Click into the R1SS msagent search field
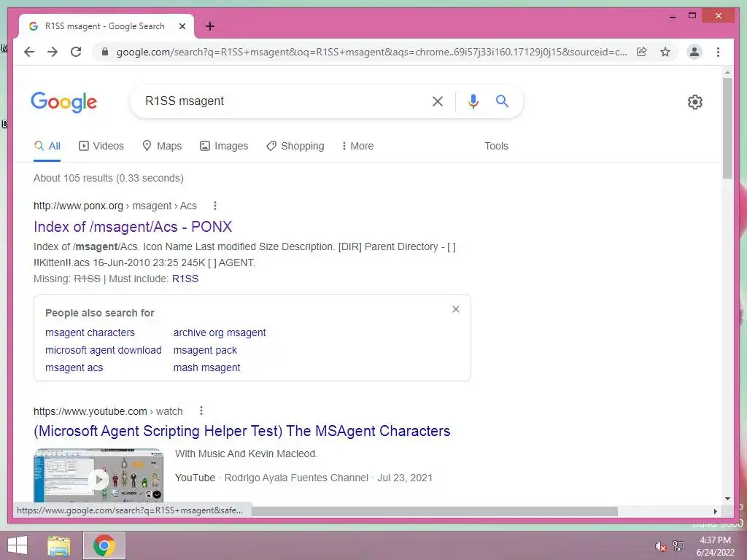The width and height of the screenshot is (747, 560). pos(281,101)
